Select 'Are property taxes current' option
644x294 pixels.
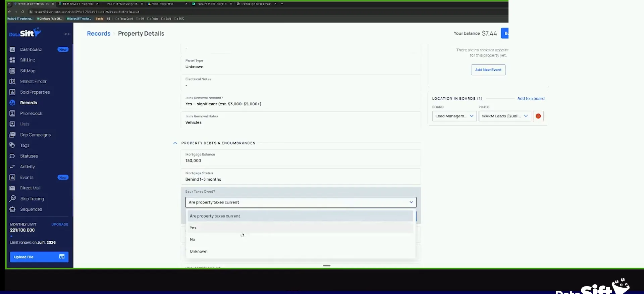coord(301,216)
